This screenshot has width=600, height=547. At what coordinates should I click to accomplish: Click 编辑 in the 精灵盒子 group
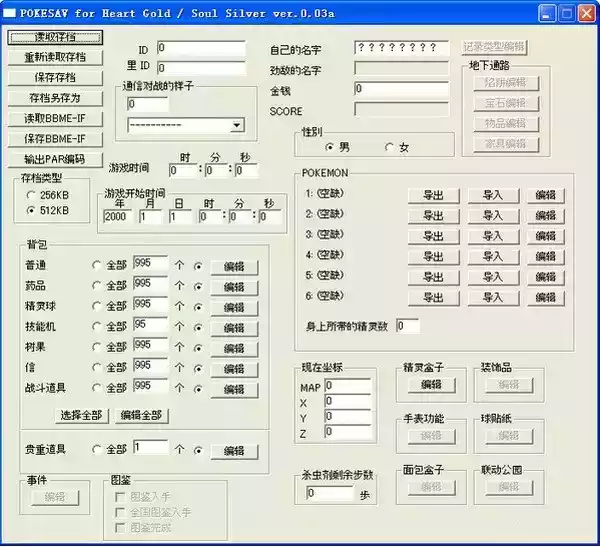click(432, 385)
